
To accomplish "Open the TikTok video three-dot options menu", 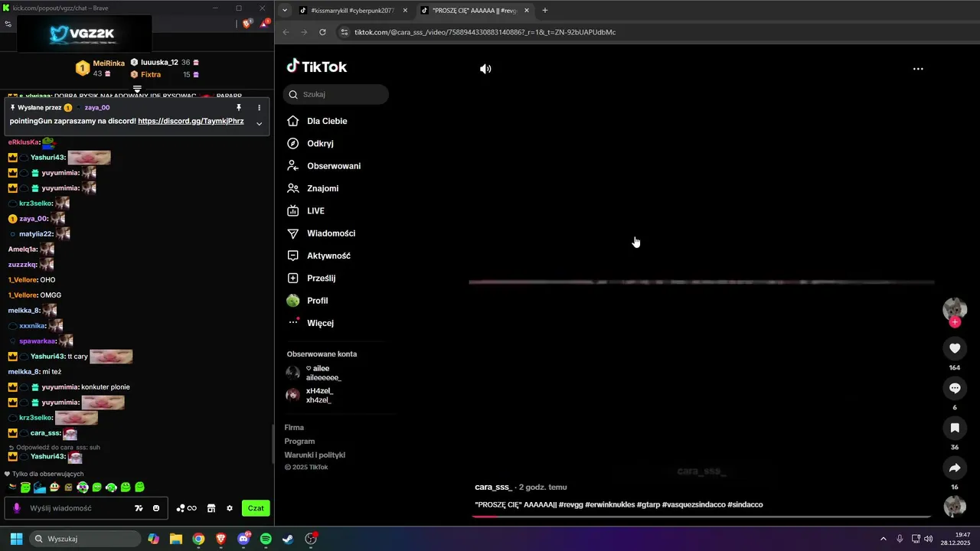I will [x=918, y=69].
